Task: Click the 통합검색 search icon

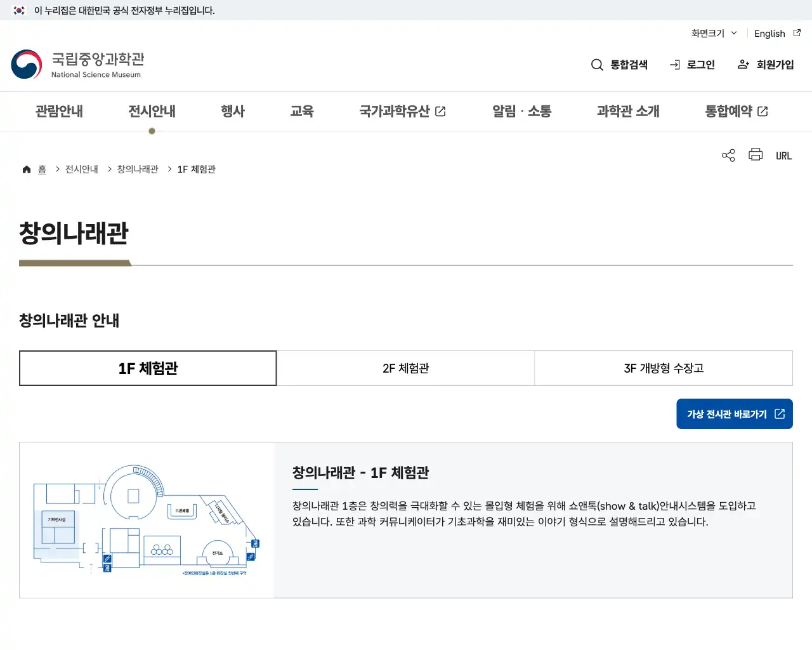Action: pos(597,64)
